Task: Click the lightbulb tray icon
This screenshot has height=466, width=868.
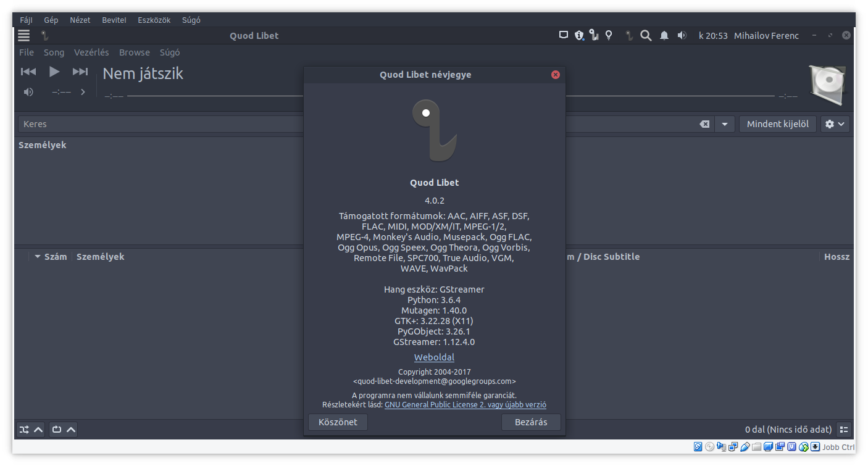Action: coord(609,35)
